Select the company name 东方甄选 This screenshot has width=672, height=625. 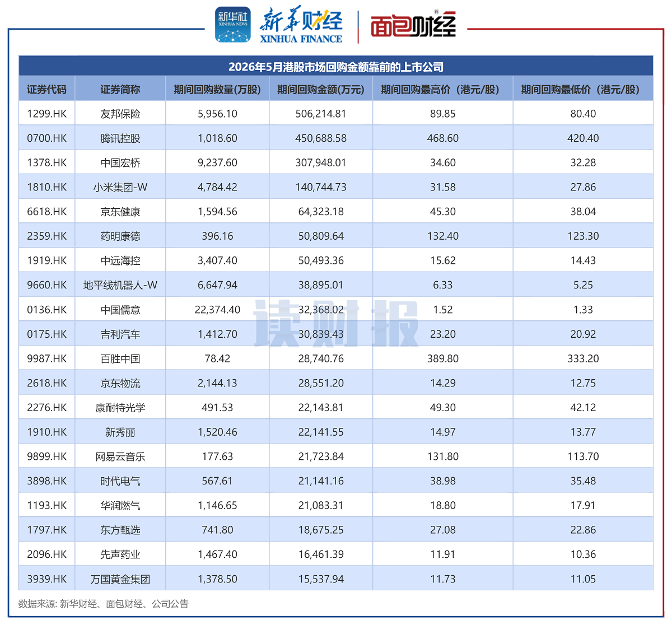click(x=120, y=530)
